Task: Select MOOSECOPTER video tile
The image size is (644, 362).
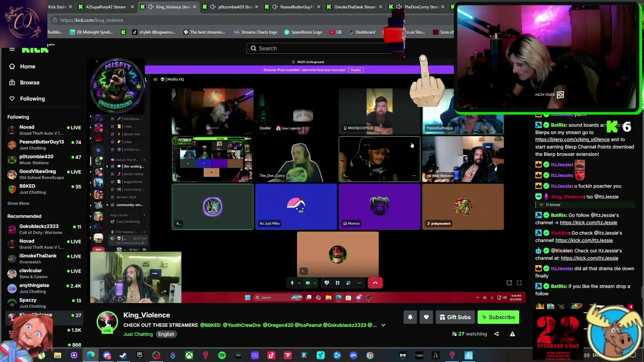Action: click(379, 111)
